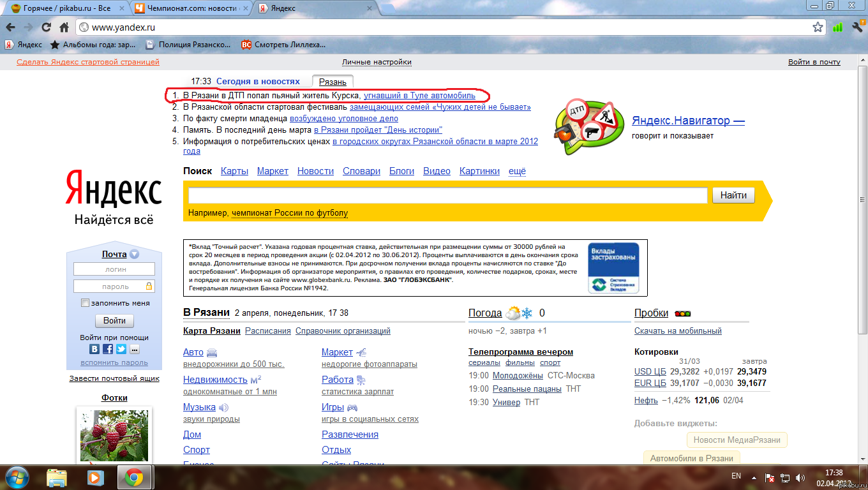Open the USD ЦБ exchange rate link
This screenshot has width=868, height=490.
650,371
